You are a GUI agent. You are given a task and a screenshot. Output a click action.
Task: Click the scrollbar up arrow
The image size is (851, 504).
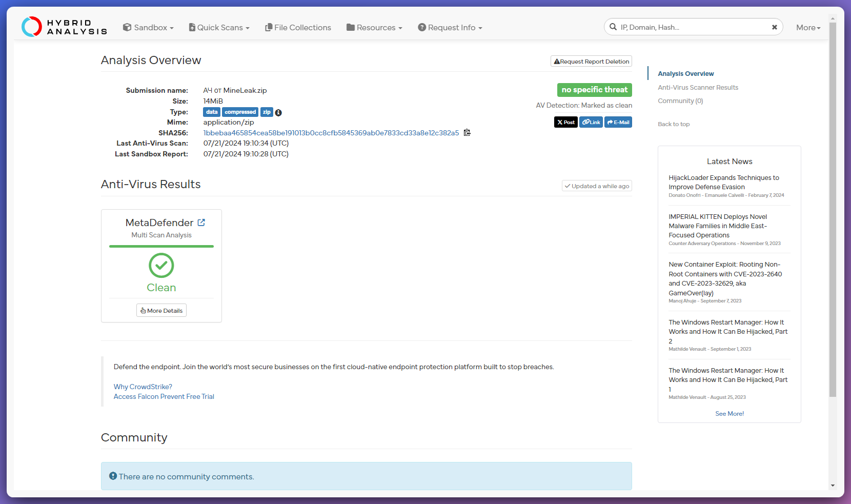[833, 18]
